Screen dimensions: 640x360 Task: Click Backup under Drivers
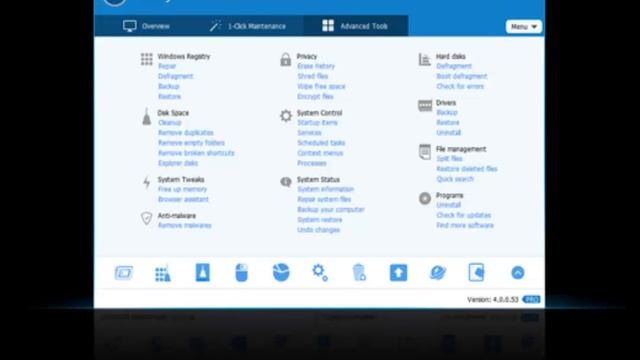click(447, 112)
